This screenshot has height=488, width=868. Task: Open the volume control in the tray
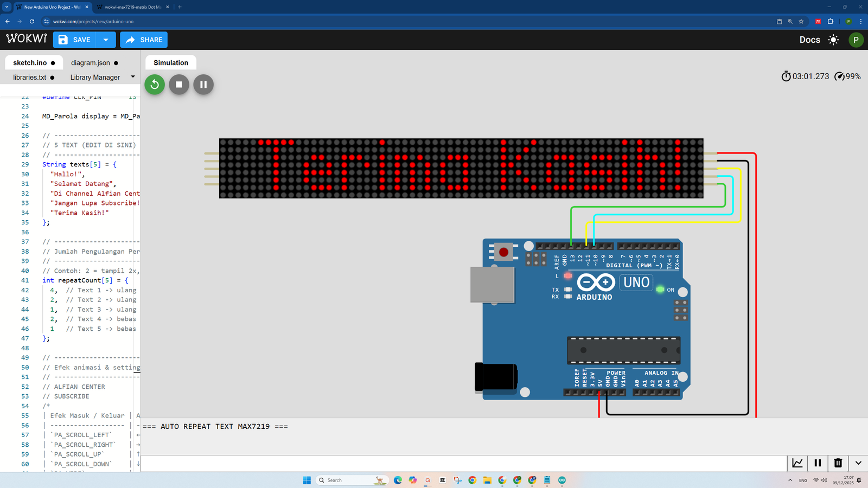(824, 480)
